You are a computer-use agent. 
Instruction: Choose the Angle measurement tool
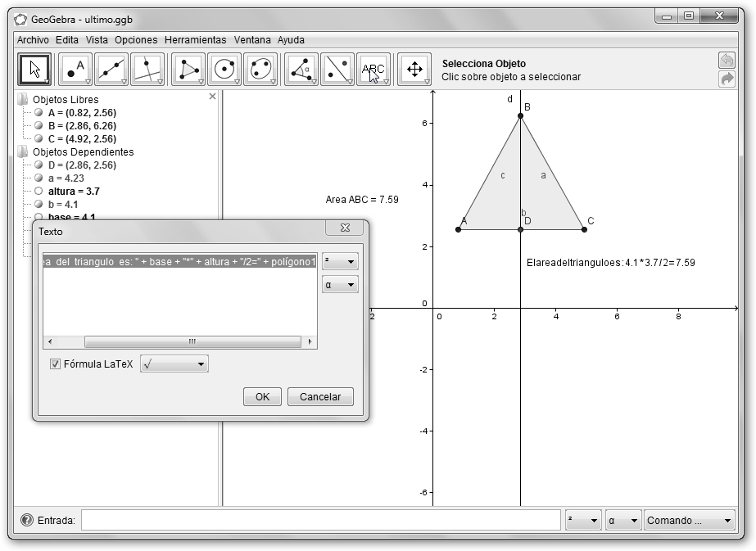click(x=301, y=70)
